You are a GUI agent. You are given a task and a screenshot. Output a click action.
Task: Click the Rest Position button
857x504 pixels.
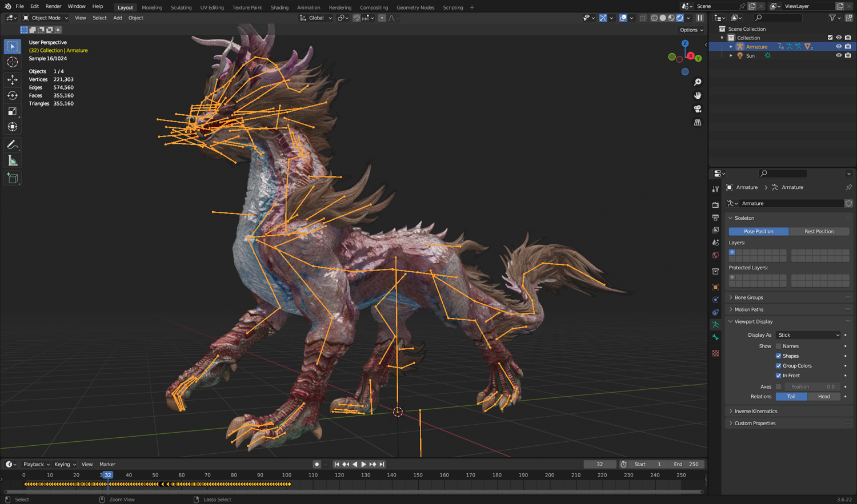pos(819,231)
